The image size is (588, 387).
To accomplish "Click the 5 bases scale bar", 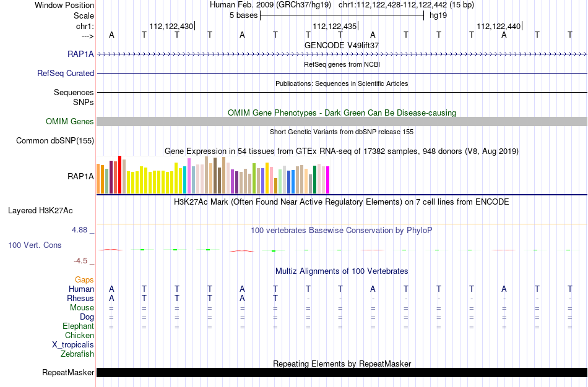I will [342, 15].
